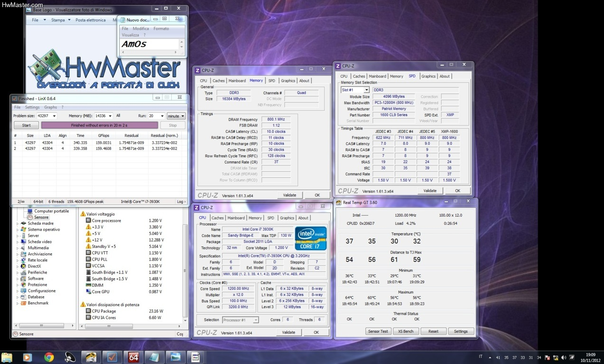Click the AmOs text area in Notepad

click(149, 44)
